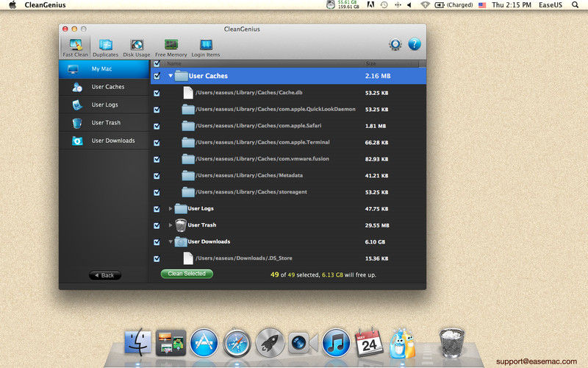The height and width of the screenshot is (368, 588).
Task: Select User Caches in the sidebar
Action: click(104, 87)
